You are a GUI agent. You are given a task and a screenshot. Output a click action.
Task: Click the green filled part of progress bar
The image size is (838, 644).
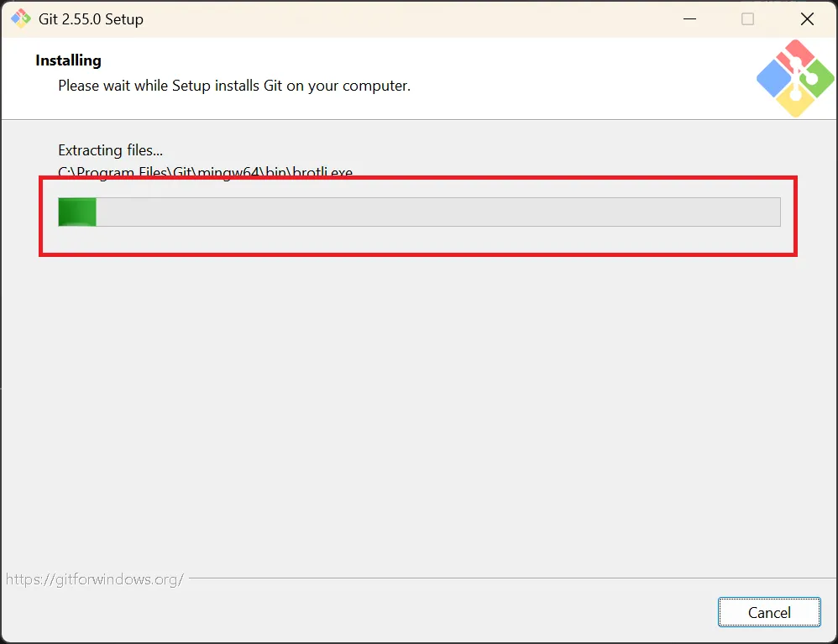[77, 212]
